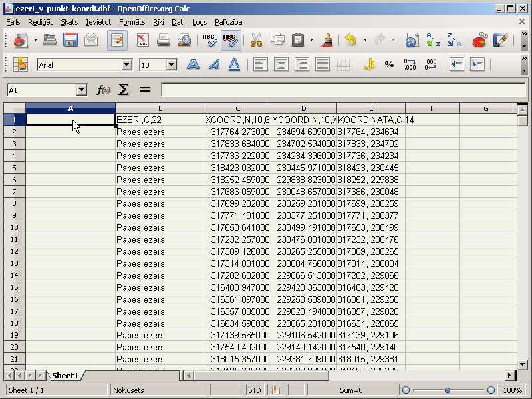This screenshot has width=532, height=399.
Task: Align cell contents right
Action: click(302, 65)
